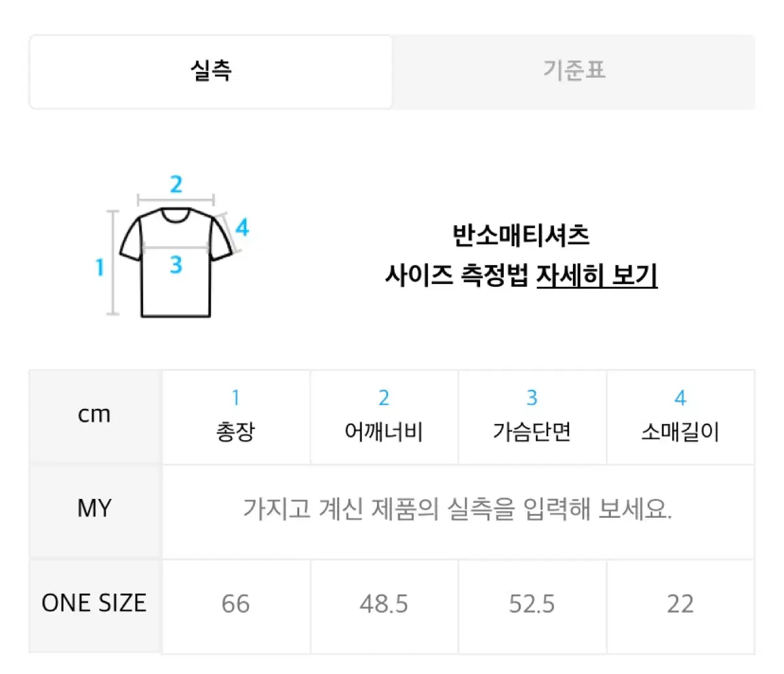Image resolution: width=784 pixels, height=674 pixels.
Task: Open the 자세히 보기 link
Action: [596, 275]
